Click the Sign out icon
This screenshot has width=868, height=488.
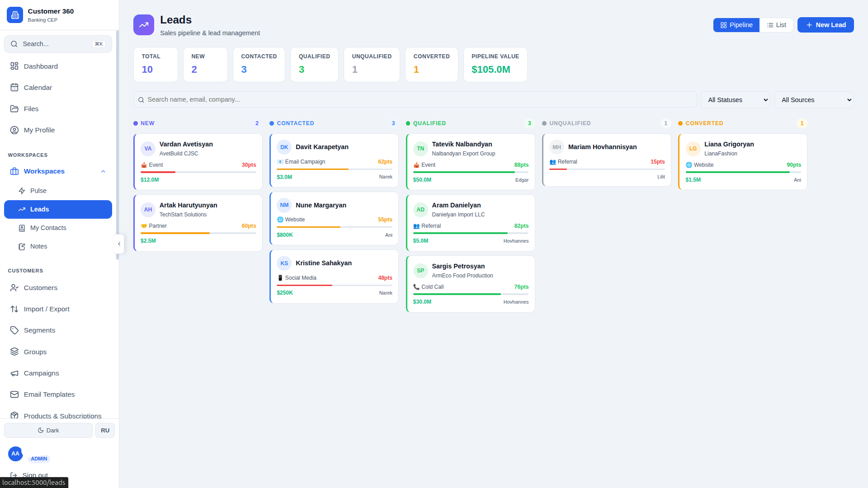[14, 475]
